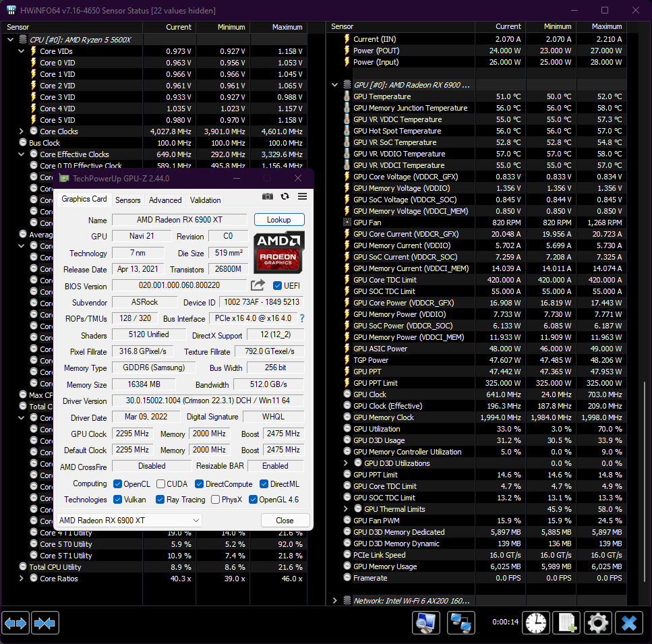The width and height of the screenshot is (652, 644).
Task: Toggle the OpenGL 4.6 checkbox
Action: 253,499
